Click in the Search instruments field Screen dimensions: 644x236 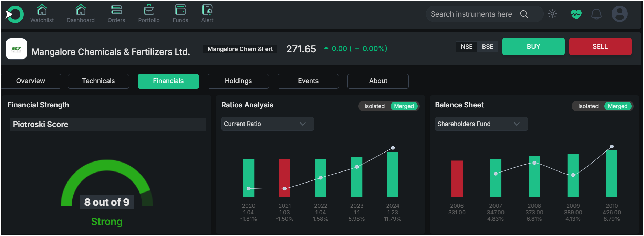click(471, 14)
